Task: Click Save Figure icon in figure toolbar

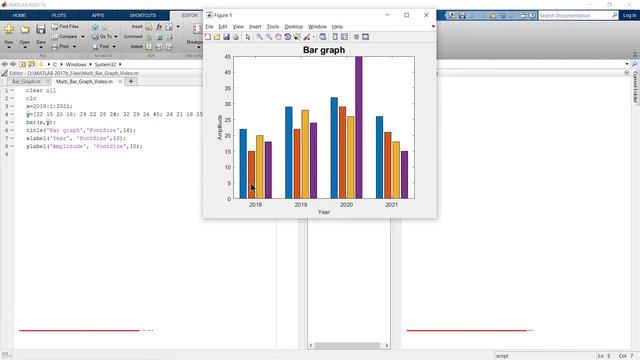Action: tap(226, 37)
